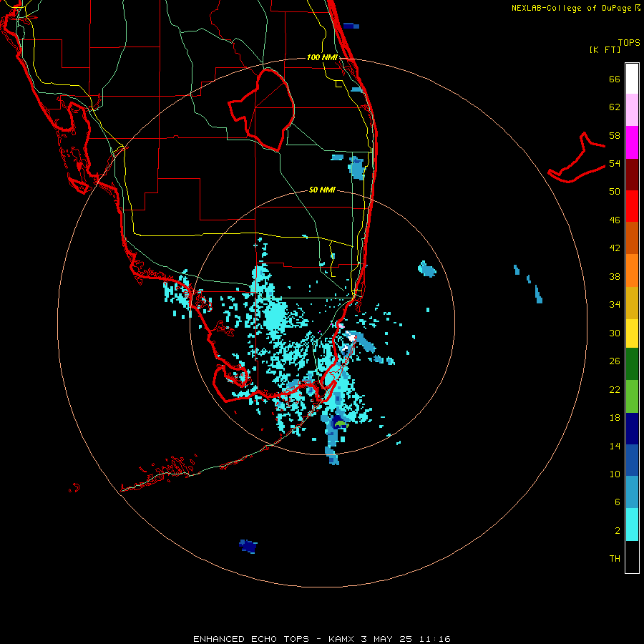Viewport: 644px width, 644px height.
Task: Pick the light orange legend swatch
Action: (632, 270)
